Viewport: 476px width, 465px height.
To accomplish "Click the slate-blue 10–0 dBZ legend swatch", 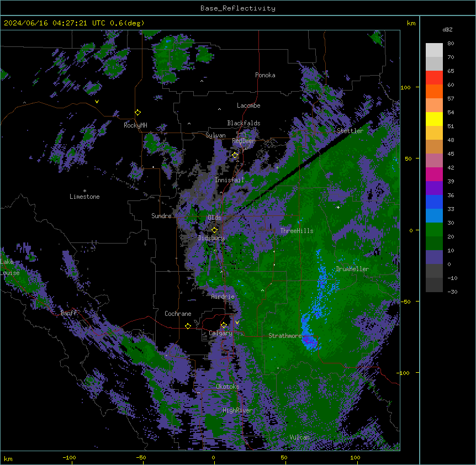I will 434,257.
